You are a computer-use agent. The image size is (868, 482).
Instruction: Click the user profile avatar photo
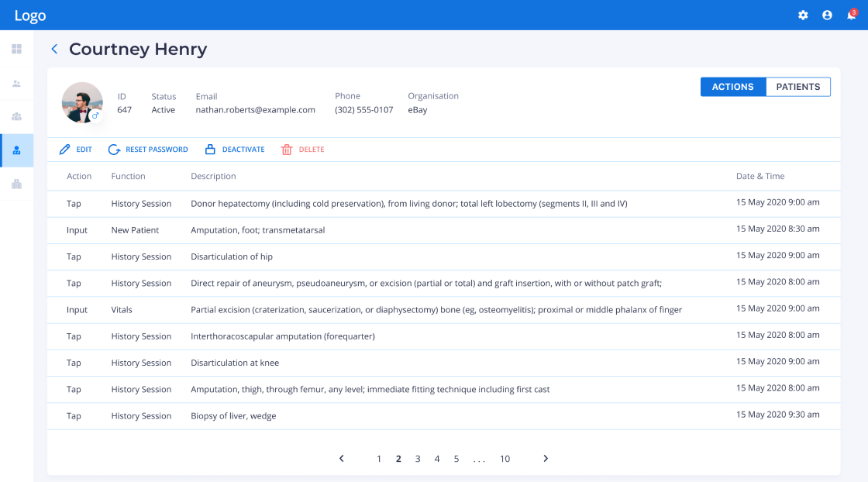tap(81, 102)
